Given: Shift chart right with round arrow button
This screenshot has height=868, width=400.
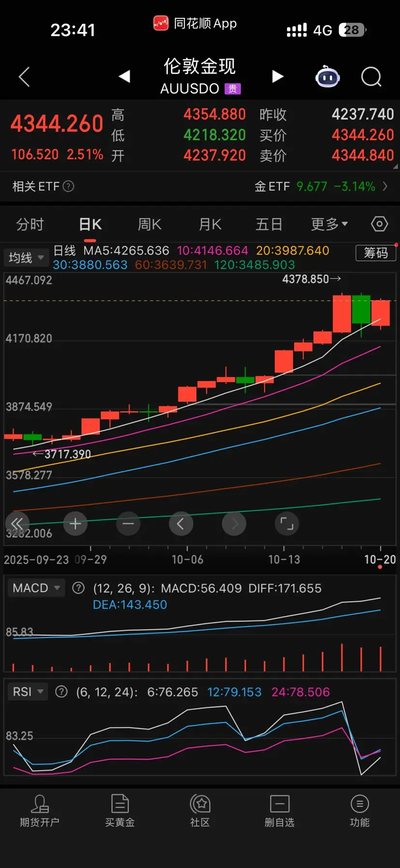Looking at the screenshot, I should point(234,523).
